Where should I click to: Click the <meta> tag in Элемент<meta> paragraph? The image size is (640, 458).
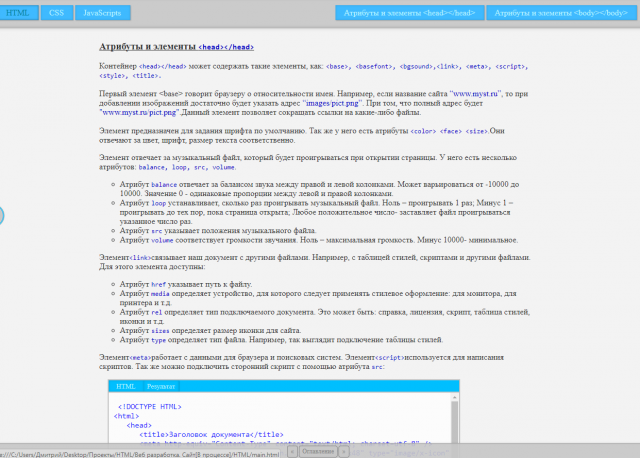pyautogui.click(x=140, y=358)
